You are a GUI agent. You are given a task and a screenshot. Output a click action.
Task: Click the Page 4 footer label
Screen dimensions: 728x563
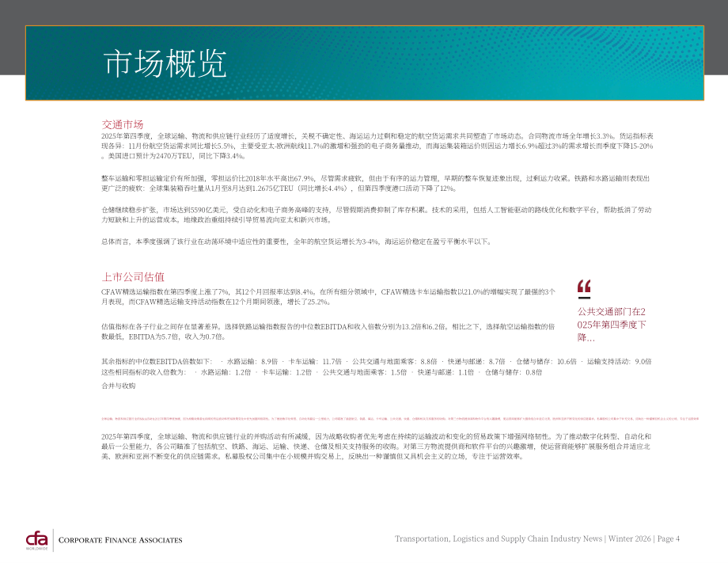(x=668, y=538)
